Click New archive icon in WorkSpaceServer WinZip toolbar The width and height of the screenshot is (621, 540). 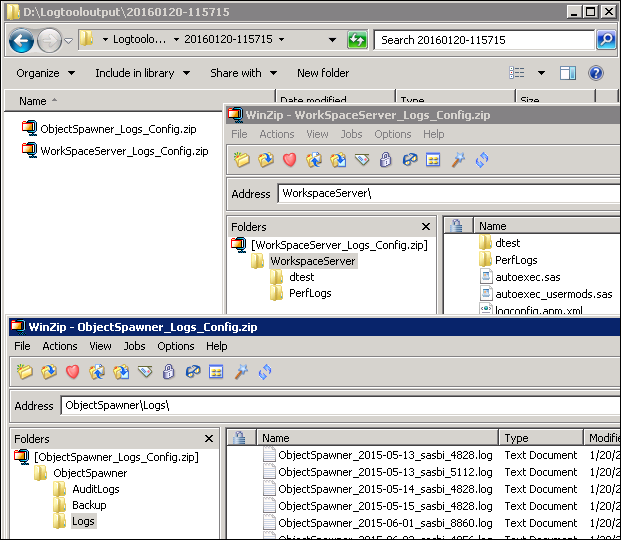242,160
